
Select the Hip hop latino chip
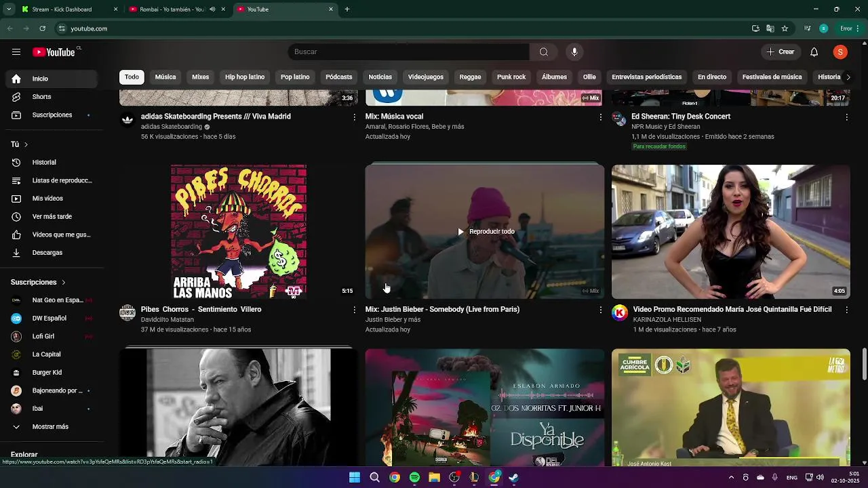coord(245,77)
